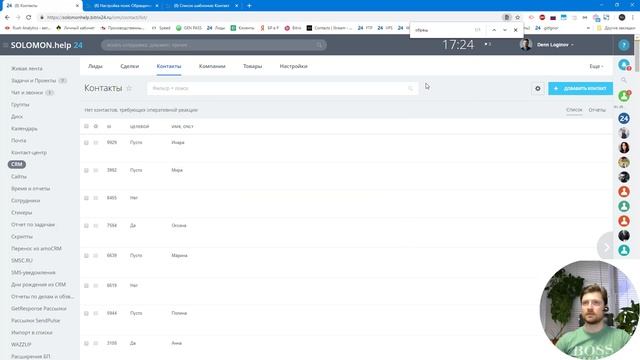The width and height of the screenshot is (640, 360).
Task: Open the blue 24 round icon in right panel
Action: (x=623, y=118)
